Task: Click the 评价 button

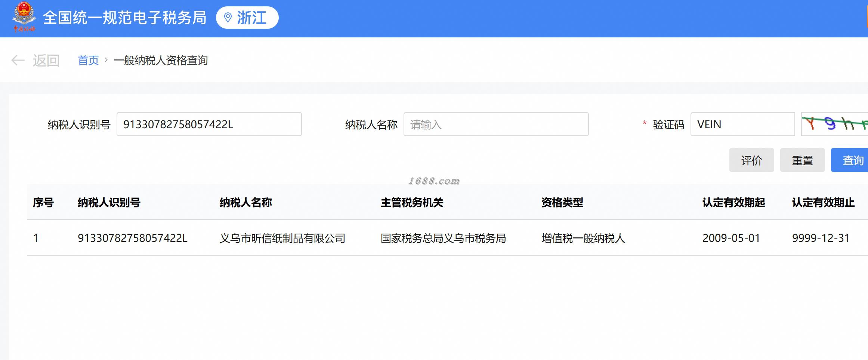Action: pos(752,160)
